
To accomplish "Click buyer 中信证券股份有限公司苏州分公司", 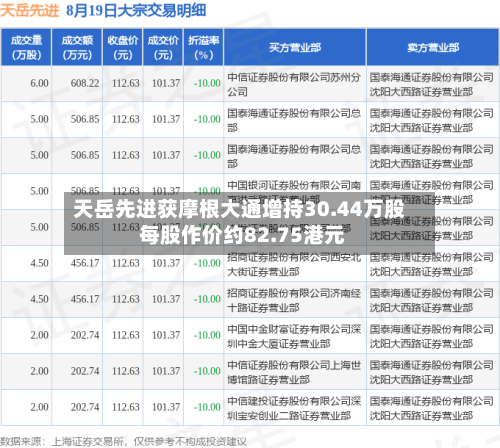I will pyautogui.click(x=294, y=84).
